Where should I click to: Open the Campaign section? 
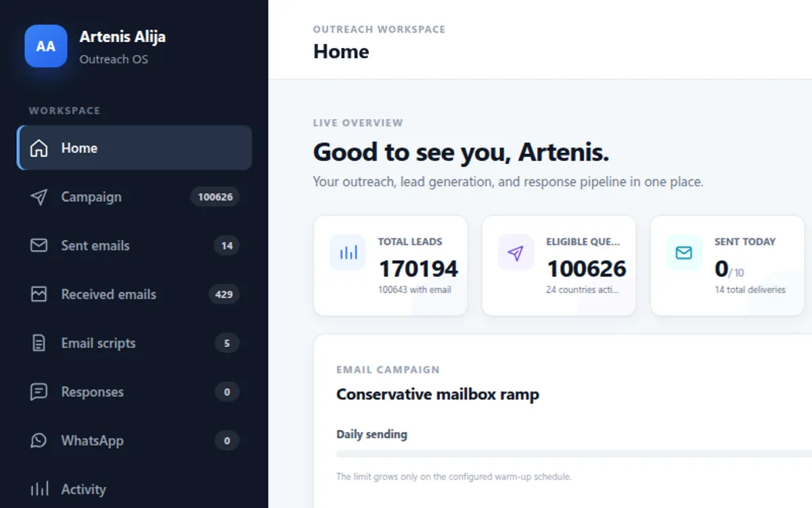point(135,197)
